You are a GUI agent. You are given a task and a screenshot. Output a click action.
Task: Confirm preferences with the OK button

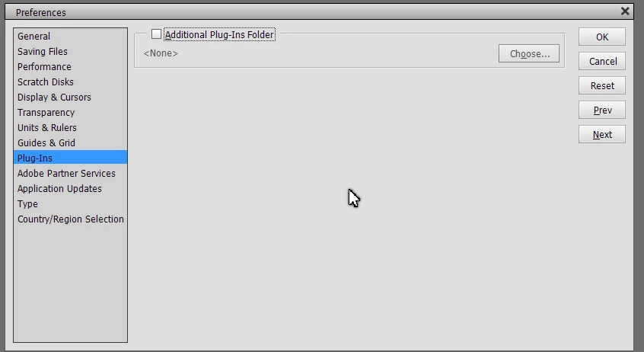(x=602, y=37)
